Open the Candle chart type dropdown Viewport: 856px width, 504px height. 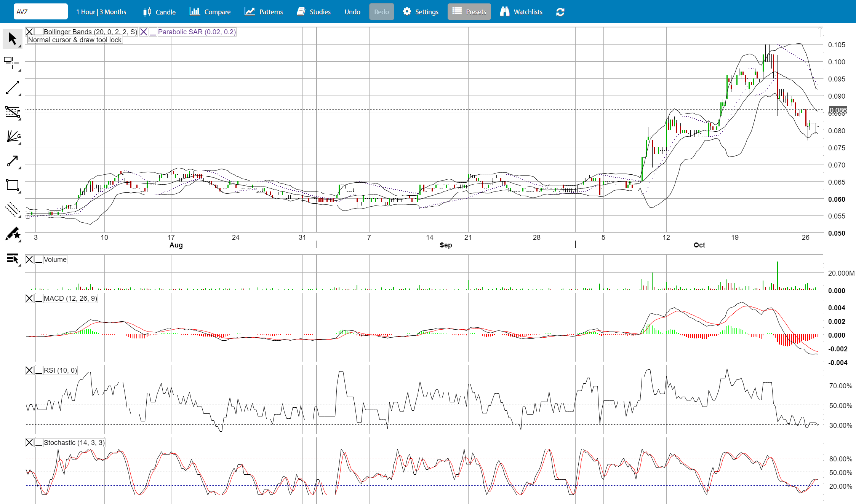click(160, 12)
